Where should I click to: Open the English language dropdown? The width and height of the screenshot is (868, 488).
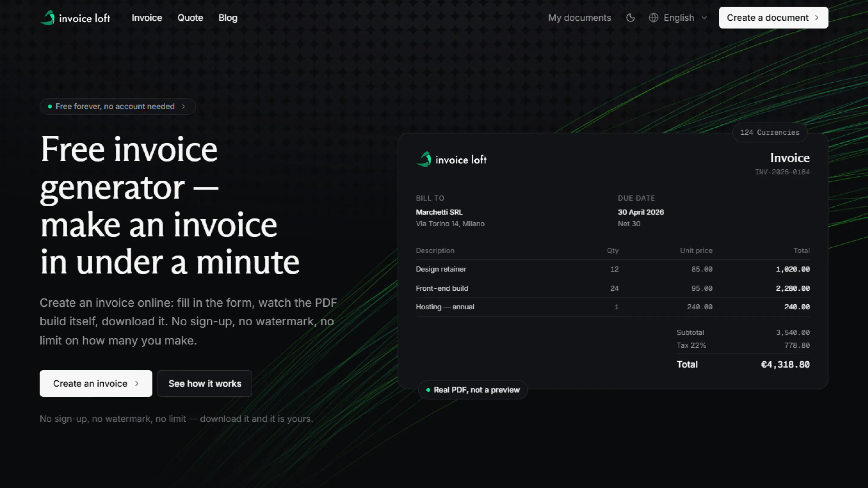click(678, 17)
